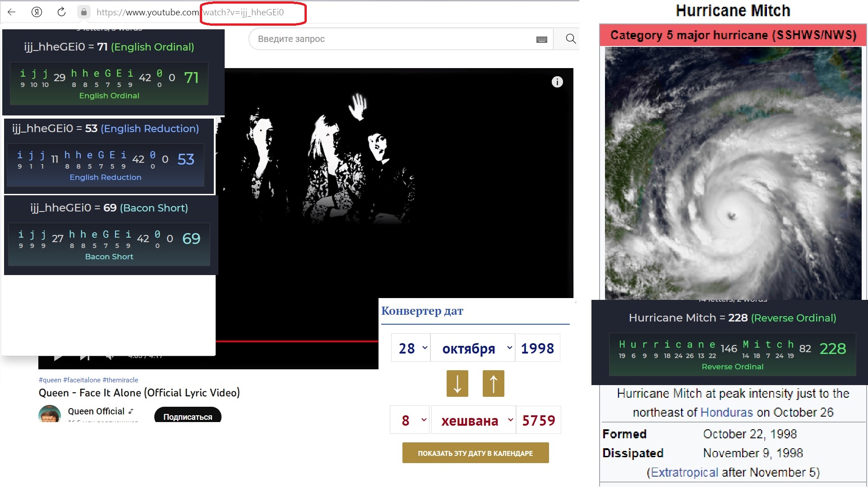The width and height of the screenshot is (868, 487).
Task: Reload the page with refresh icon
Action: (x=61, y=12)
